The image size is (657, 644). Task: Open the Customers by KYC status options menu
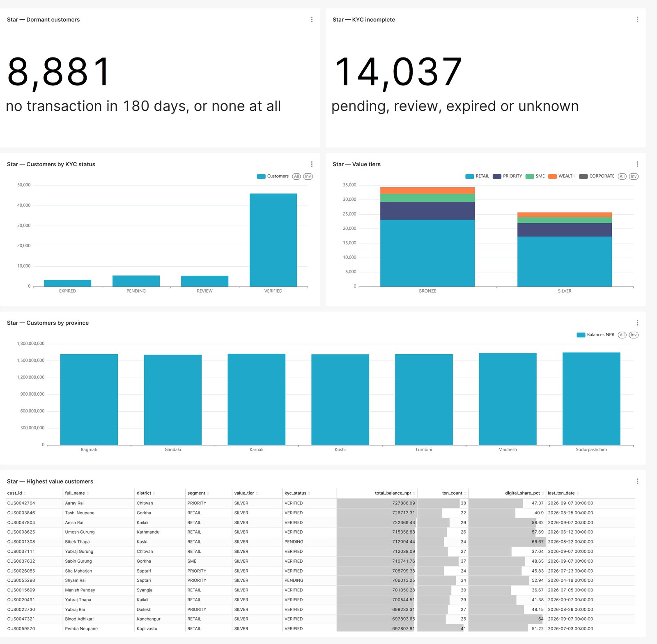coord(312,164)
